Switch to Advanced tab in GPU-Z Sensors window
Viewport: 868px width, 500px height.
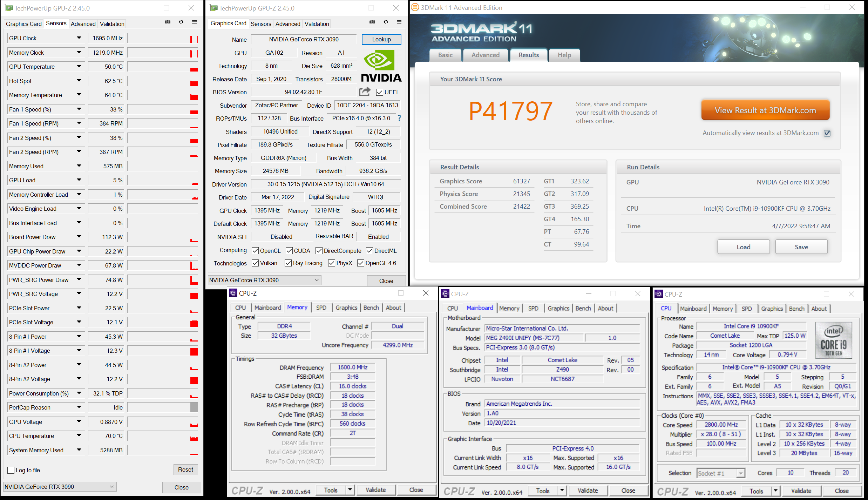[83, 24]
